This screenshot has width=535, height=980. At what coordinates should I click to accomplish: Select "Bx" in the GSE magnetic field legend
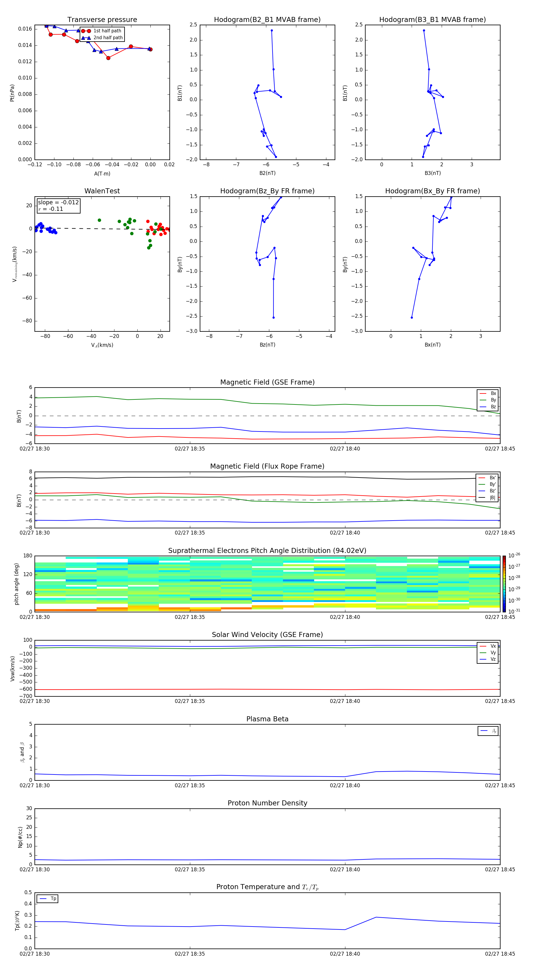[488, 393]
